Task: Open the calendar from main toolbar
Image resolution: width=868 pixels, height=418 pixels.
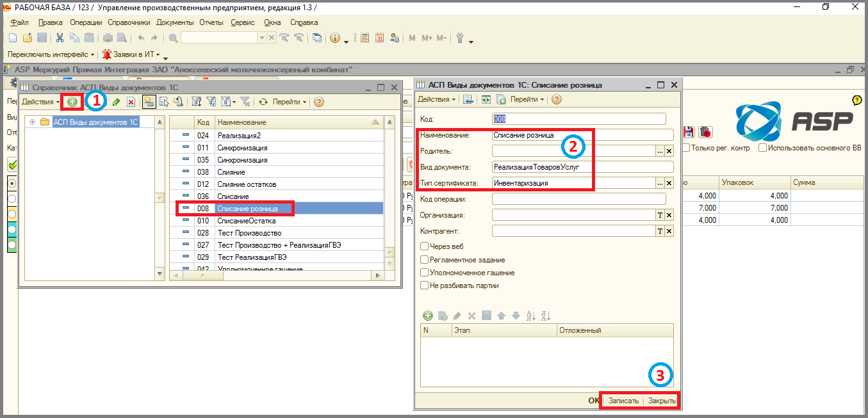Action: pyautogui.click(x=380, y=38)
